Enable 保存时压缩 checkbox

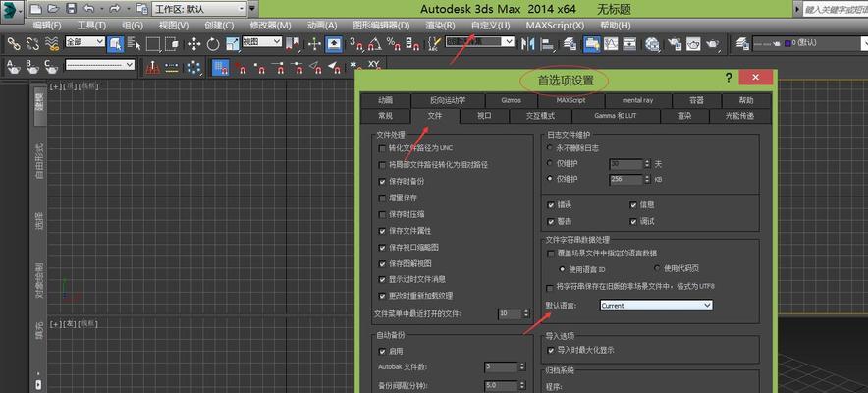(382, 214)
